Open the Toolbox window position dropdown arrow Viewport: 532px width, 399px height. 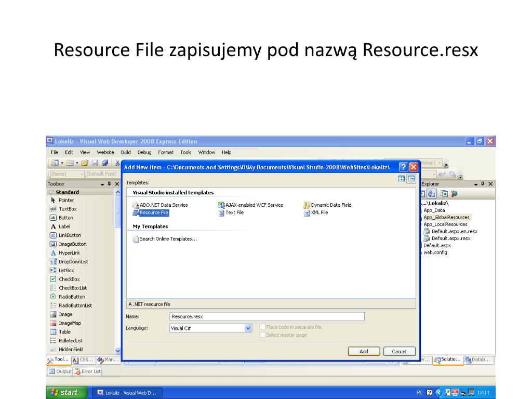pyautogui.click(x=102, y=184)
